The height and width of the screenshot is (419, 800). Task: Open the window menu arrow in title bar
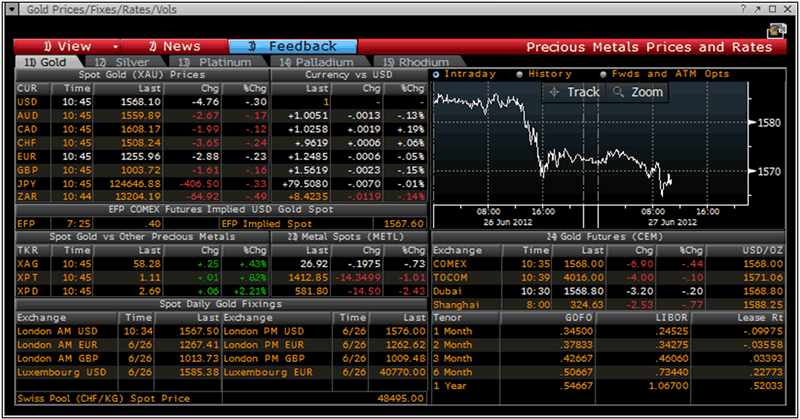pyautogui.click(x=12, y=9)
